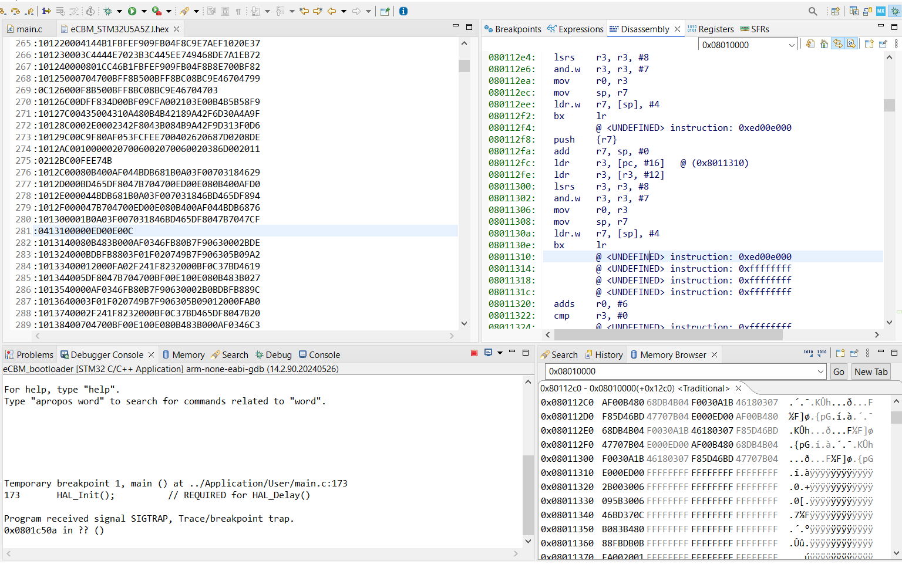Toggle Show Source in Disassembly view

point(851,44)
